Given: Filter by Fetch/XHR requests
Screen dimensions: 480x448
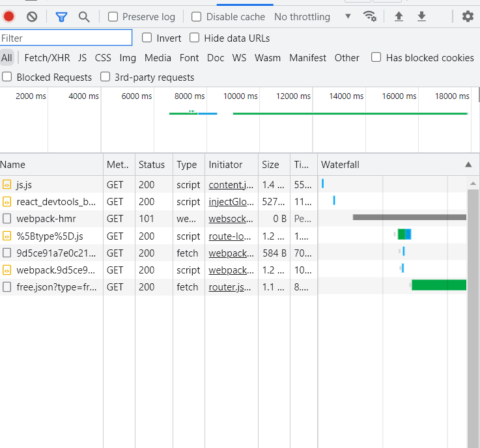Looking at the screenshot, I should [47, 58].
